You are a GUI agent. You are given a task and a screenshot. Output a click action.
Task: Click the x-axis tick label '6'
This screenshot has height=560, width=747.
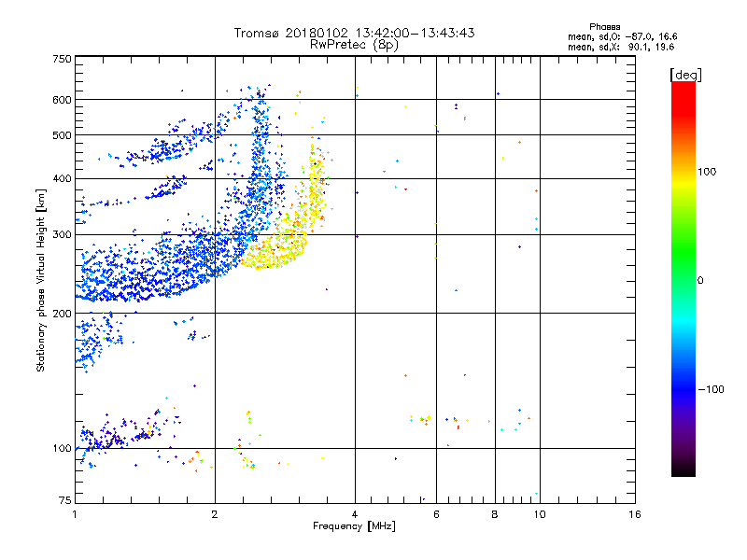tap(436, 514)
